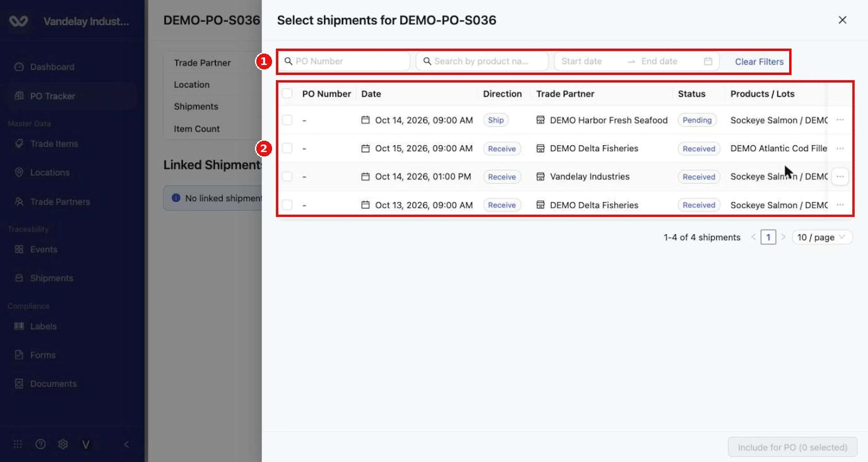Check the DEMO Harbor Fresh Seafood shipment row
Viewport: 868px width, 462px height.
point(287,120)
